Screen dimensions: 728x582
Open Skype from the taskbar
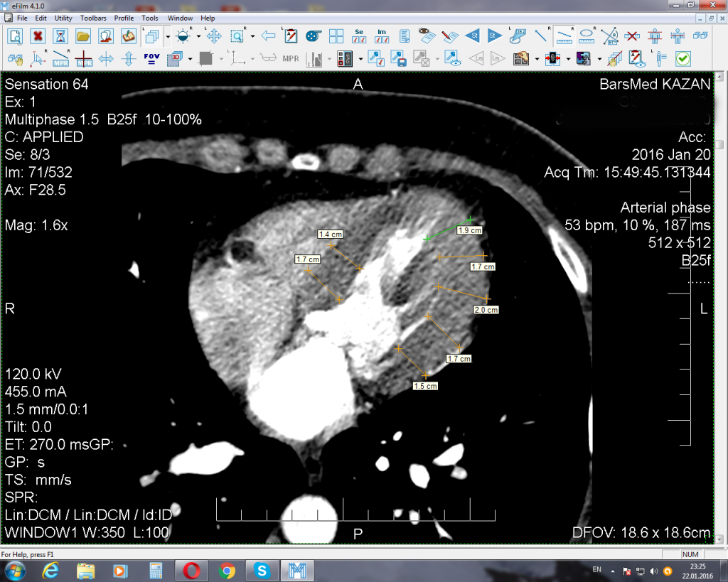tap(262, 571)
